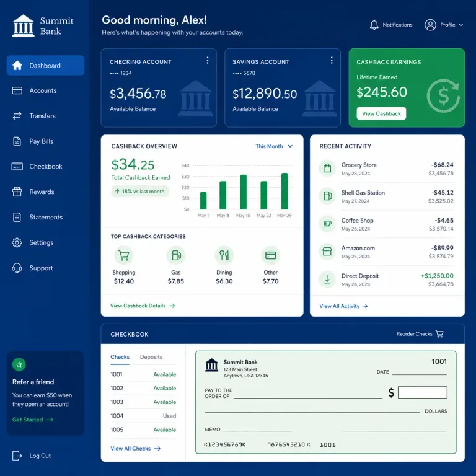Click the cashback dollar refresh icon

tap(443, 95)
